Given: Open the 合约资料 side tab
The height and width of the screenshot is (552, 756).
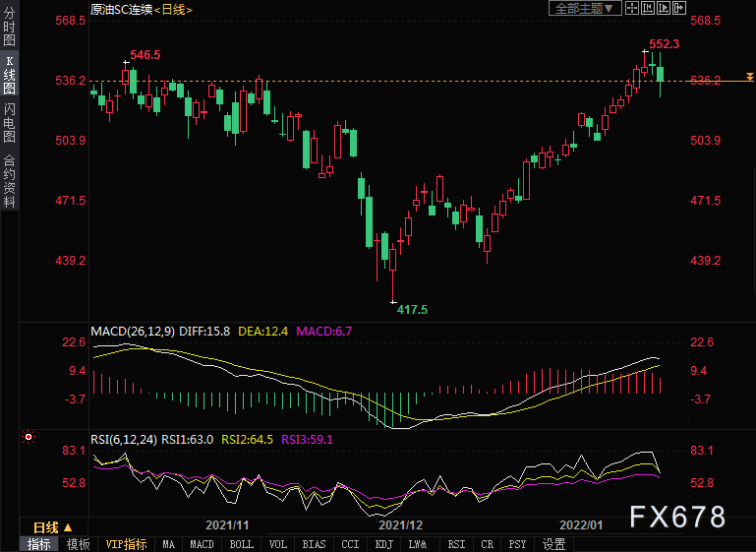Looking at the screenshot, I should tap(9, 182).
